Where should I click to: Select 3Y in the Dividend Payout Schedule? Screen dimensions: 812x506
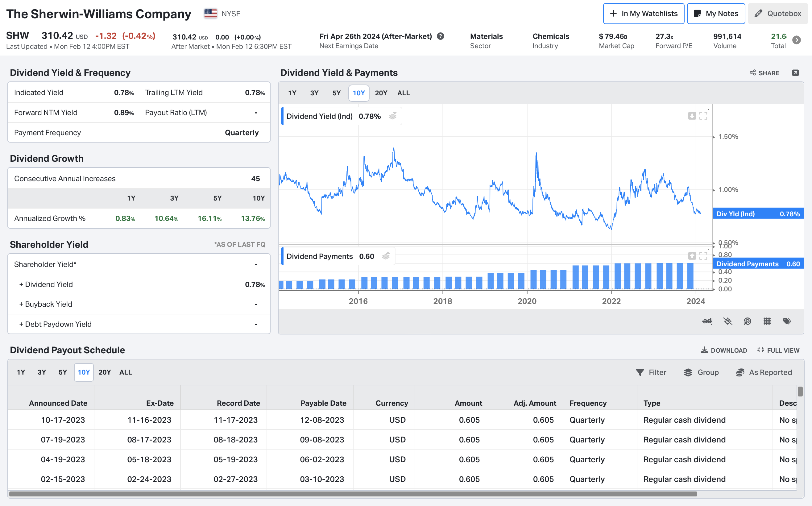[41, 372]
